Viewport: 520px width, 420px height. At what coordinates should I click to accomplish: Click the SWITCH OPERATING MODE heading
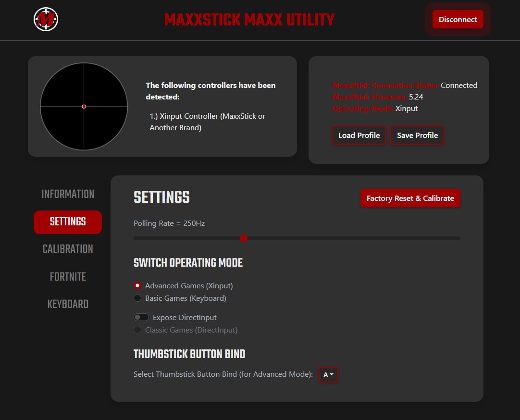[188, 263]
